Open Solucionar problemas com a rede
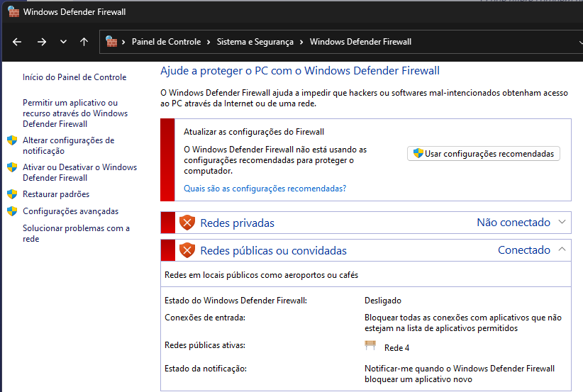 click(76, 233)
